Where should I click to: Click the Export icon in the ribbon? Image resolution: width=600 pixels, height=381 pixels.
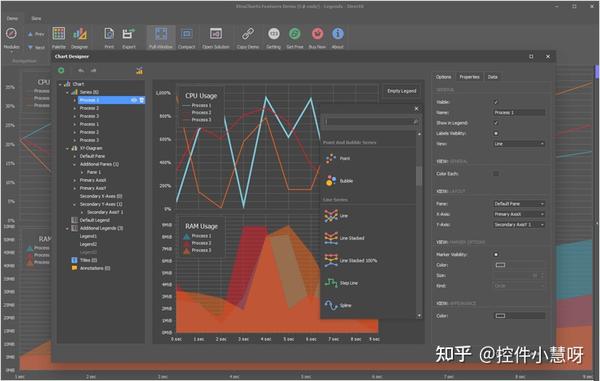coord(129,34)
